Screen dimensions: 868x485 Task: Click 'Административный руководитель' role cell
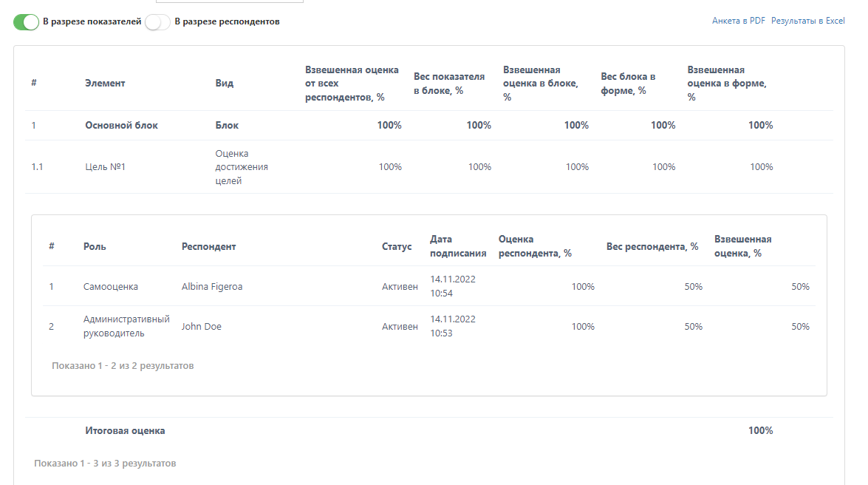click(x=126, y=326)
